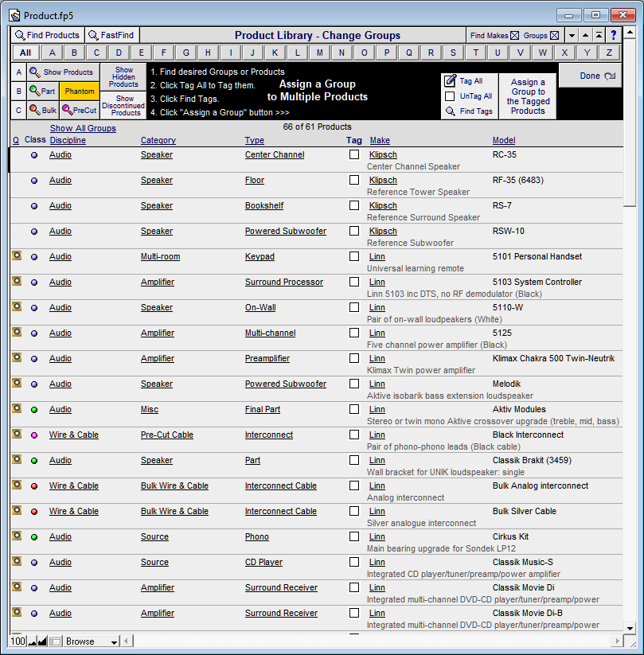Click the horizontal scrollbar left arrow

127,641
